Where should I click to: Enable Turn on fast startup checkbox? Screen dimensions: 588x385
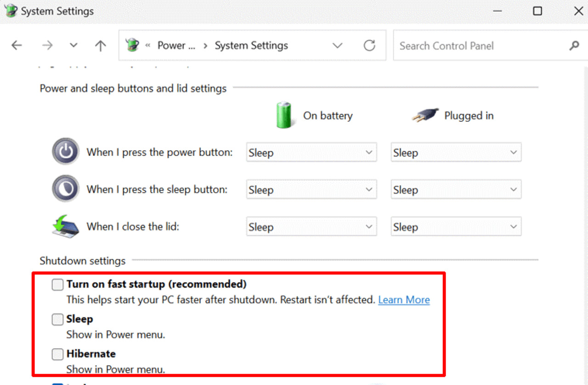point(57,285)
